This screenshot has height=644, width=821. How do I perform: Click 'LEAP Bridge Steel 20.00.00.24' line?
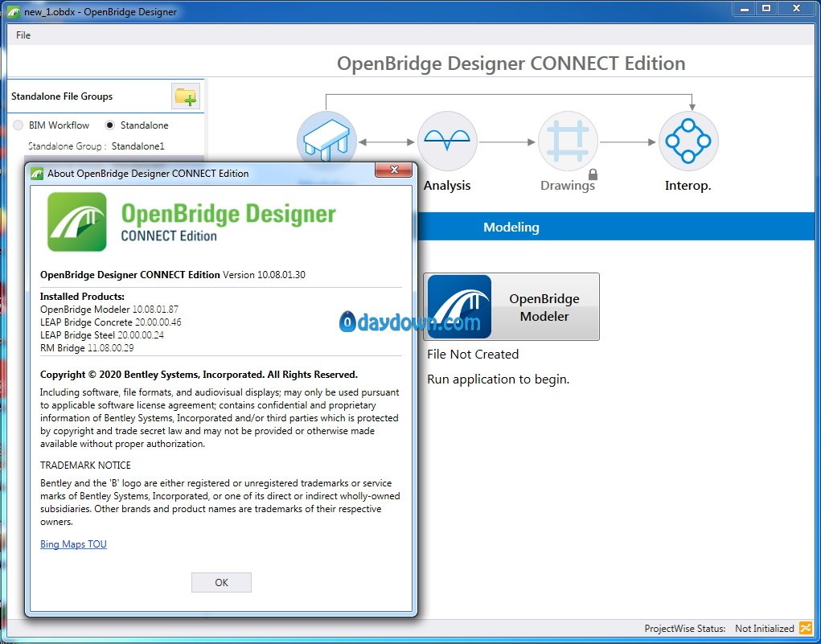click(102, 335)
